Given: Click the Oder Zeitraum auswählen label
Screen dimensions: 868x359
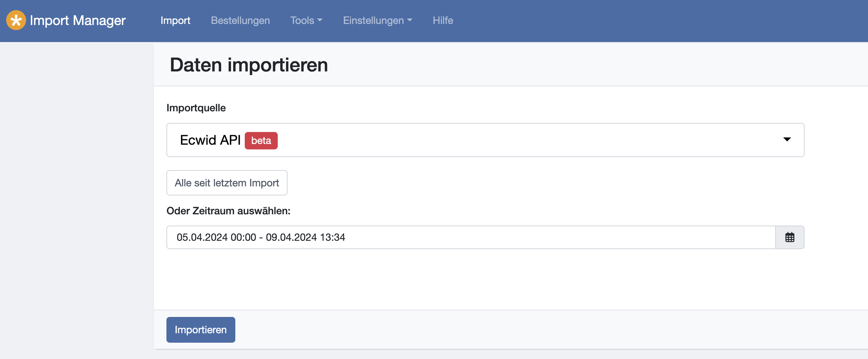Looking at the screenshot, I should 228,211.
